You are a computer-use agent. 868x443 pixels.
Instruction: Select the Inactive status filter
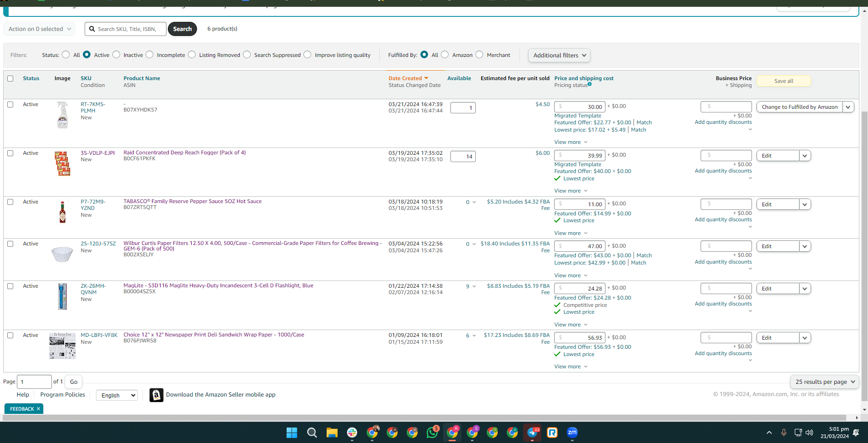tap(116, 55)
